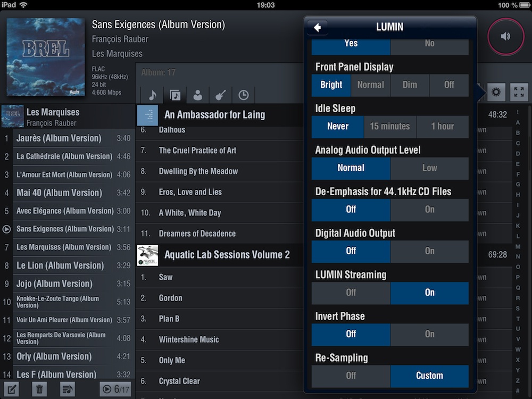This screenshot has width=532, height=399.
Task: Play Mai 40 (Album Version)
Action: click(67, 193)
